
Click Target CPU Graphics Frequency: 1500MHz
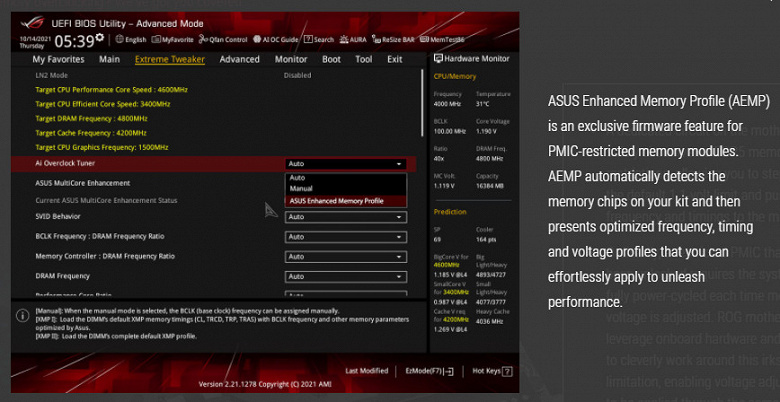click(x=102, y=148)
